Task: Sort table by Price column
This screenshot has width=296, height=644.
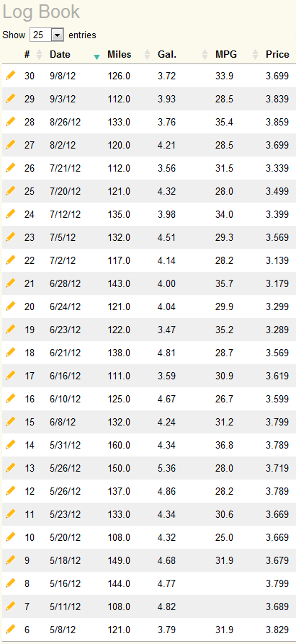Action: [x=277, y=55]
